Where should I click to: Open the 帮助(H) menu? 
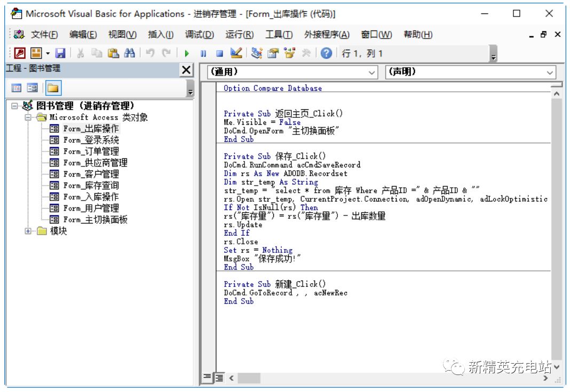(x=418, y=35)
